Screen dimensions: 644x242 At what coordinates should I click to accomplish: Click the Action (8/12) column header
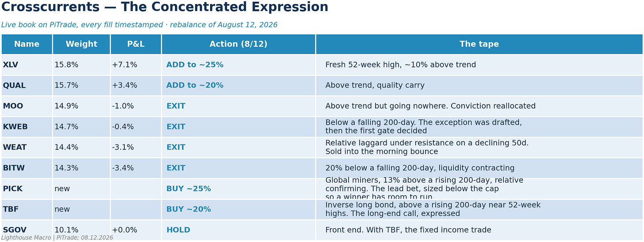238,44
